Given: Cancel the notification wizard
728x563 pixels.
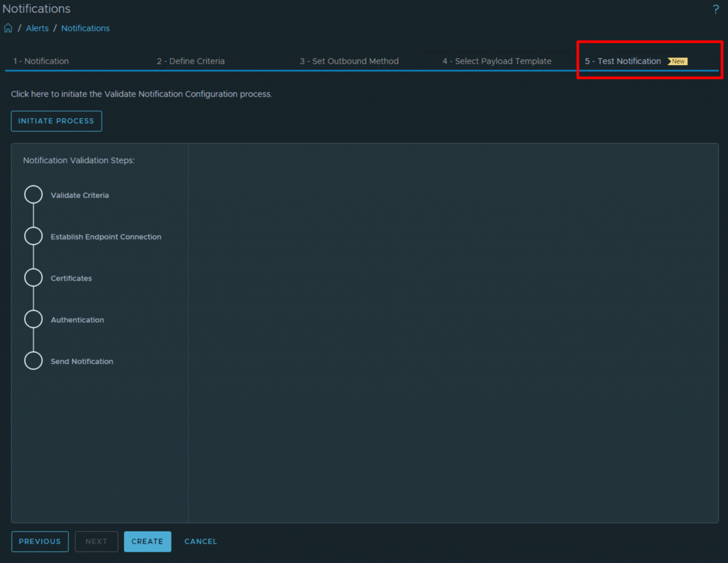Looking at the screenshot, I should pyautogui.click(x=200, y=541).
